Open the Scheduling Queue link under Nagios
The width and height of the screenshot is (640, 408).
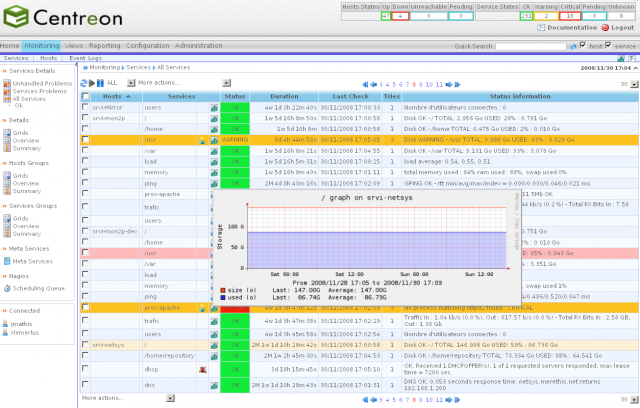click(39, 287)
